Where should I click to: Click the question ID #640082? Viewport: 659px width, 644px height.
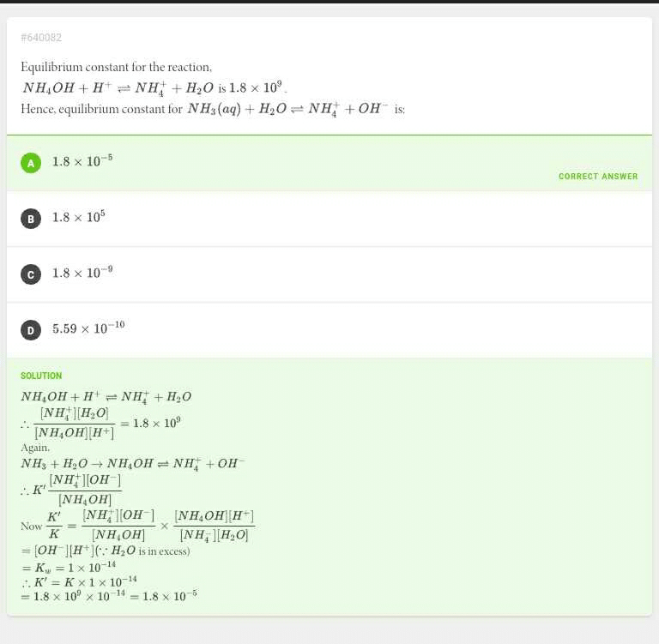coord(41,38)
